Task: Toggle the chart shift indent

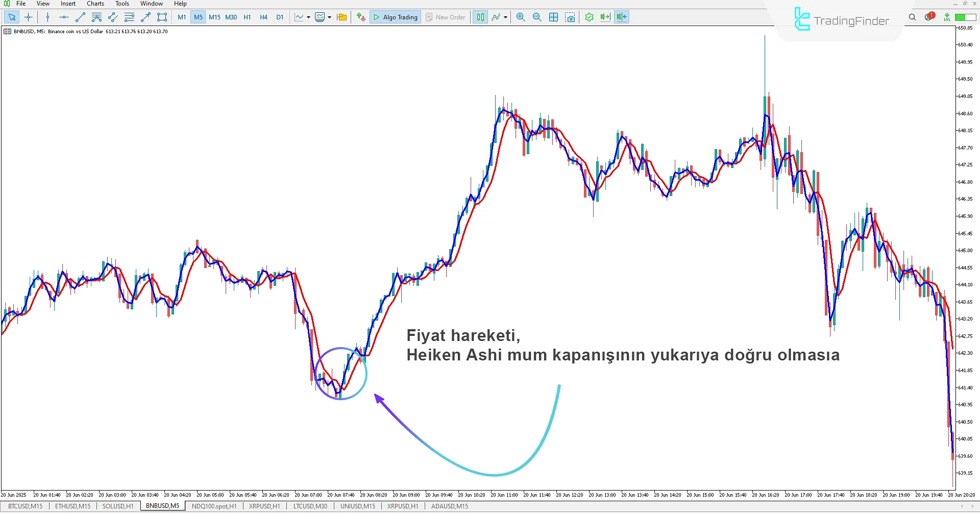Action: point(622,17)
